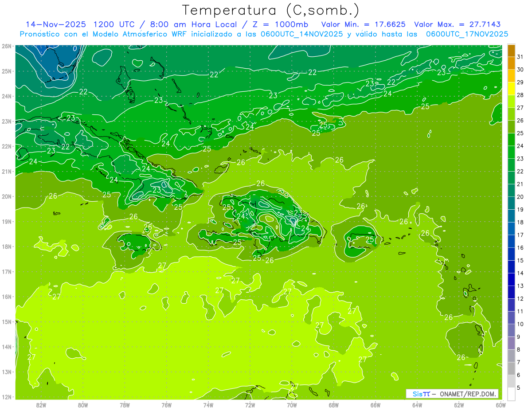Click the '68W' longitude axis label

(334, 405)
